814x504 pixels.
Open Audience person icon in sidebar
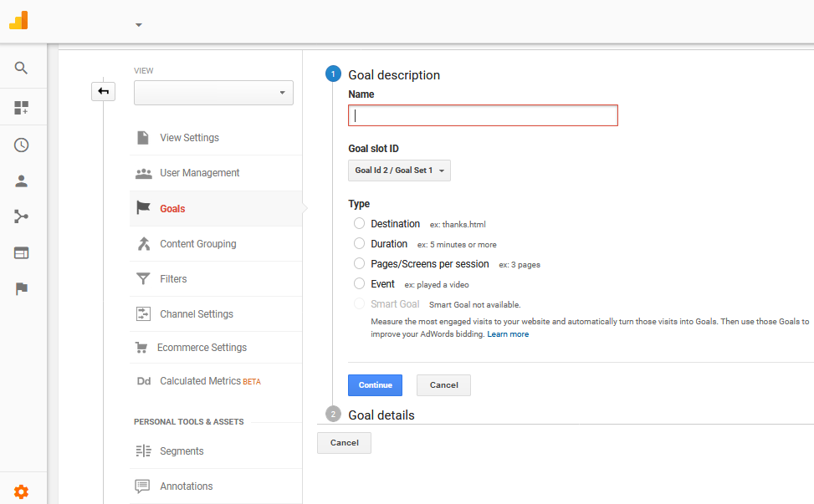point(21,181)
